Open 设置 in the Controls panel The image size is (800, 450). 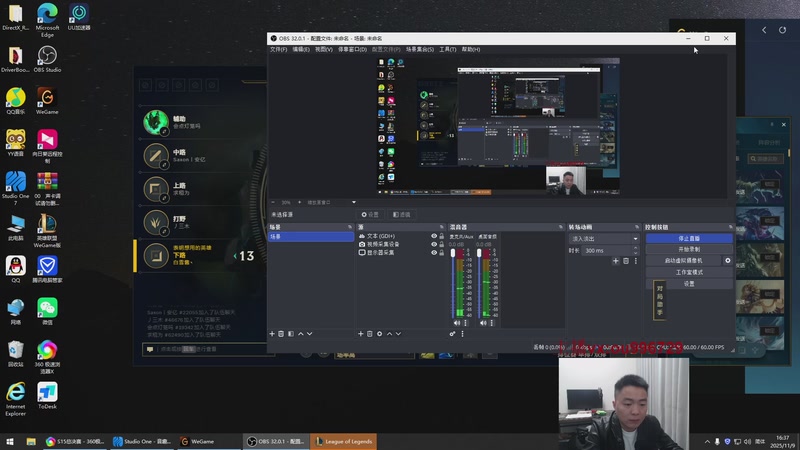tap(689, 284)
